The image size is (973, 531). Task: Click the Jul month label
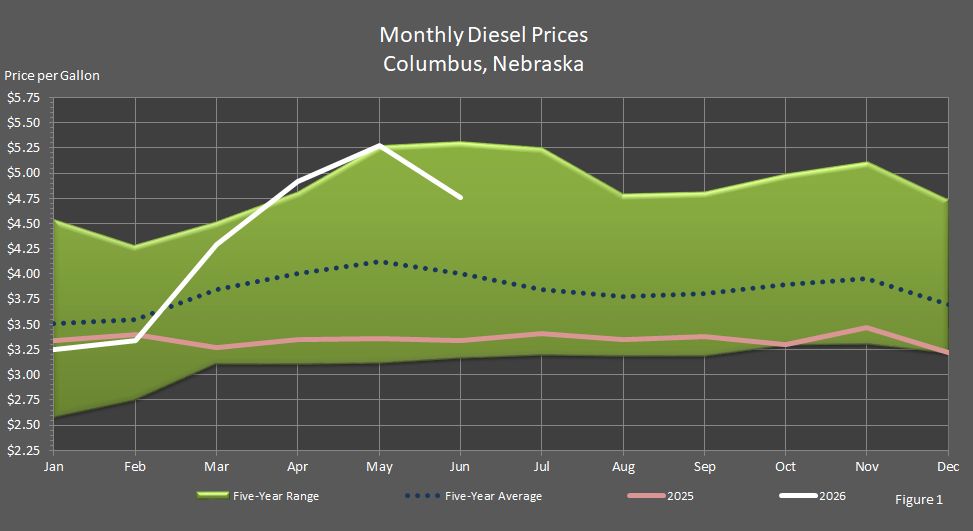pyautogui.click(x=542, y=466)
